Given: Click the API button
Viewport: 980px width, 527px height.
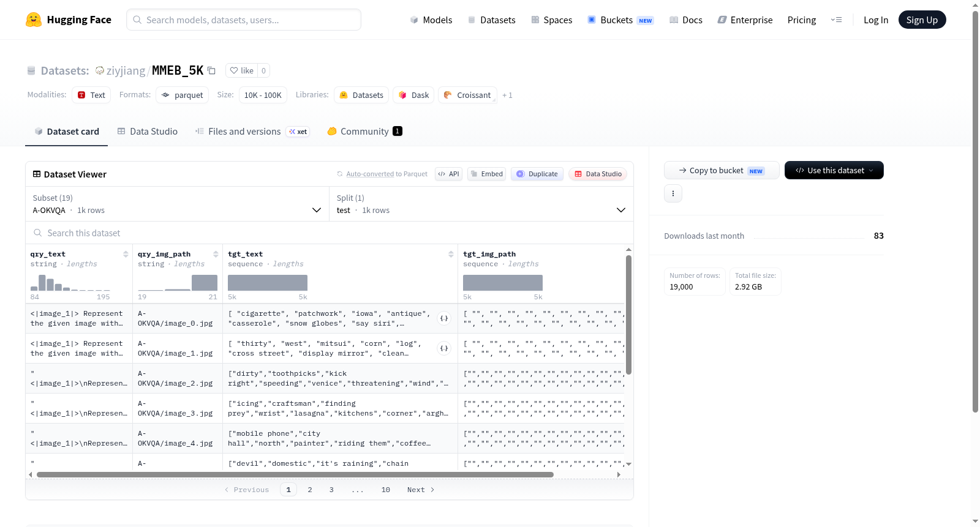Looking at the screenshot, I should point(448,174).
